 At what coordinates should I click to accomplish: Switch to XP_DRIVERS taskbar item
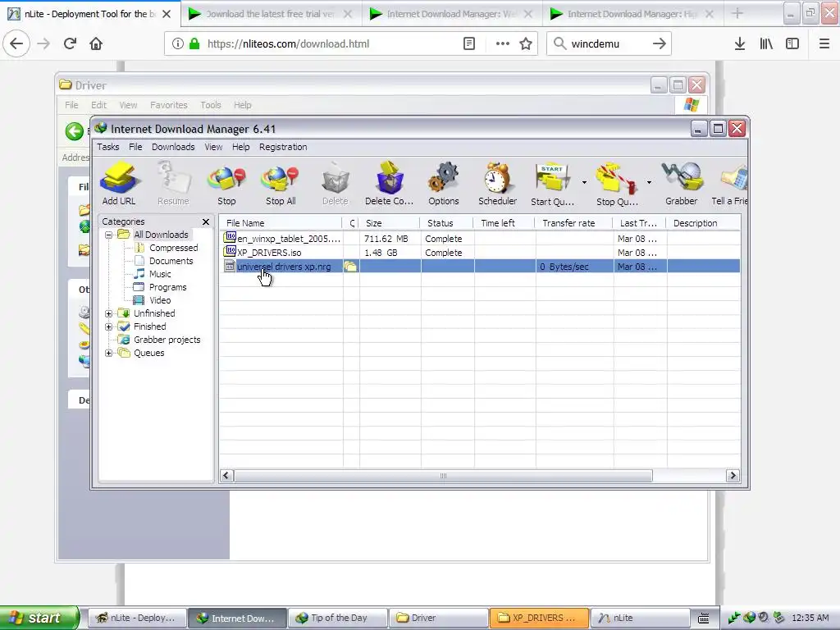tap(539, 618)
